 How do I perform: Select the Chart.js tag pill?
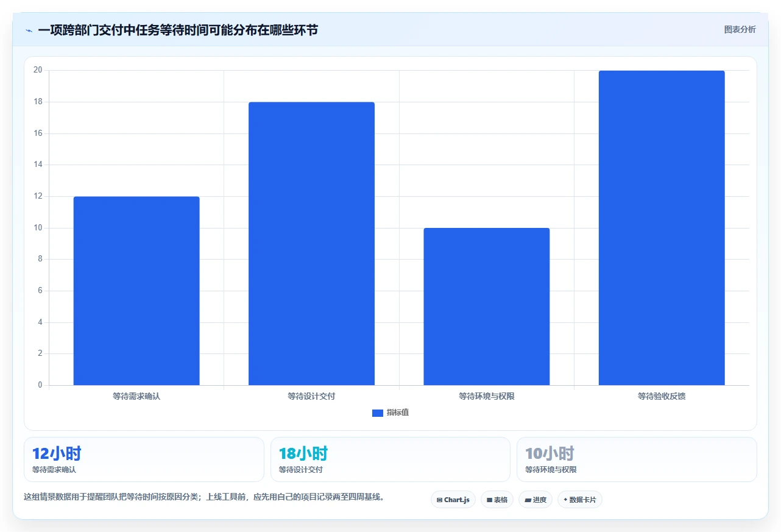(453, 500)
